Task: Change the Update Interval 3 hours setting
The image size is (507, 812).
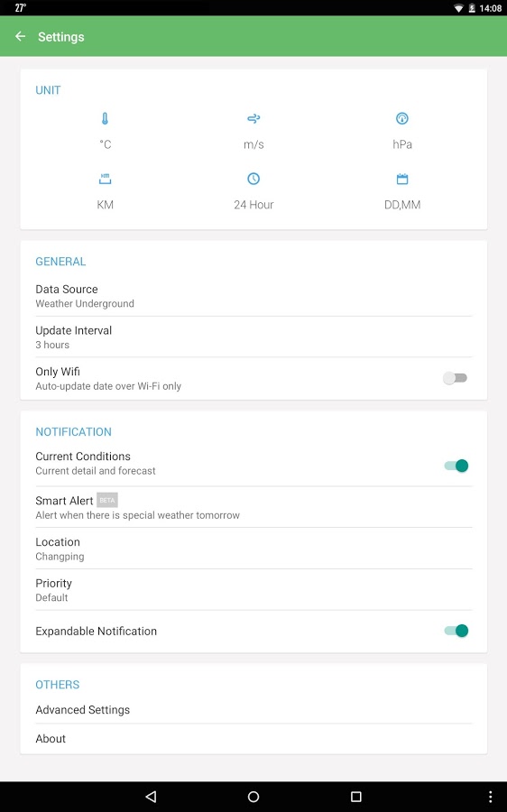Action: pos(253,337)
